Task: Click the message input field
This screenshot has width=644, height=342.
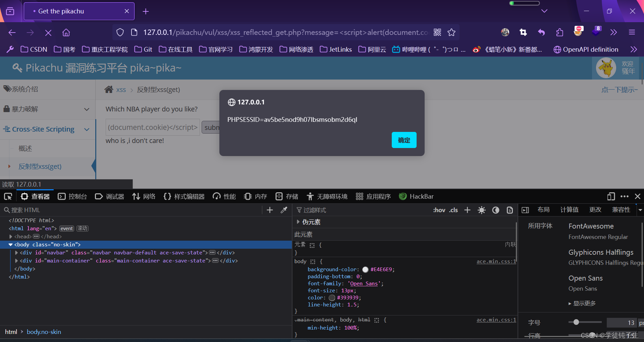Action: tap(153, 127)
